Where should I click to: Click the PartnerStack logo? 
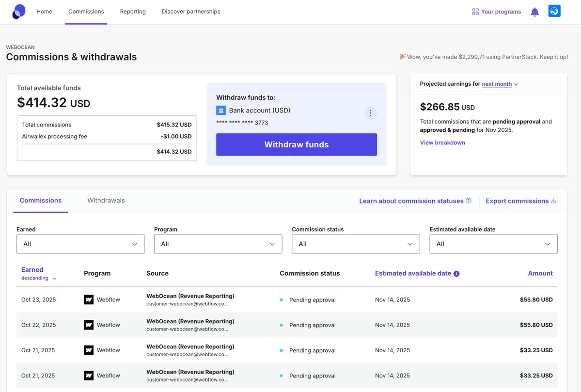click(x=19, y=12)
